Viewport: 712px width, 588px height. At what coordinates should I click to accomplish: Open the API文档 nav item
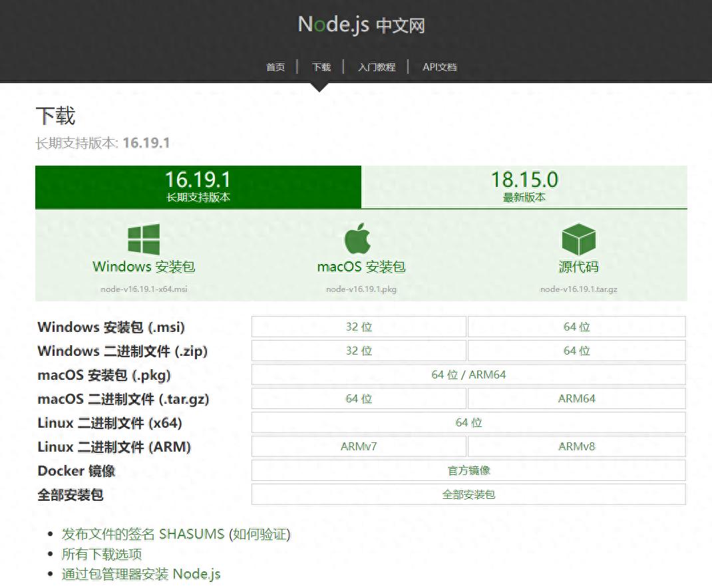tap(440, 67)
